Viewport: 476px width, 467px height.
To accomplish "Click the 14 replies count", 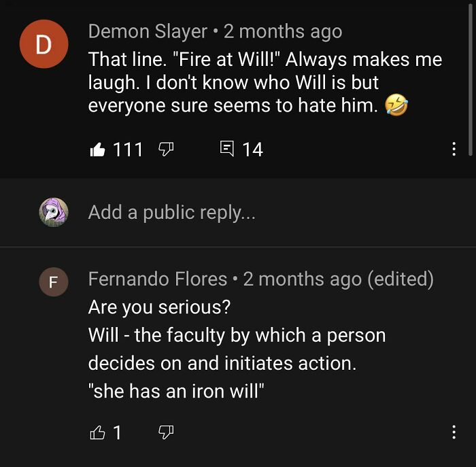I will (x=252, y=149).
